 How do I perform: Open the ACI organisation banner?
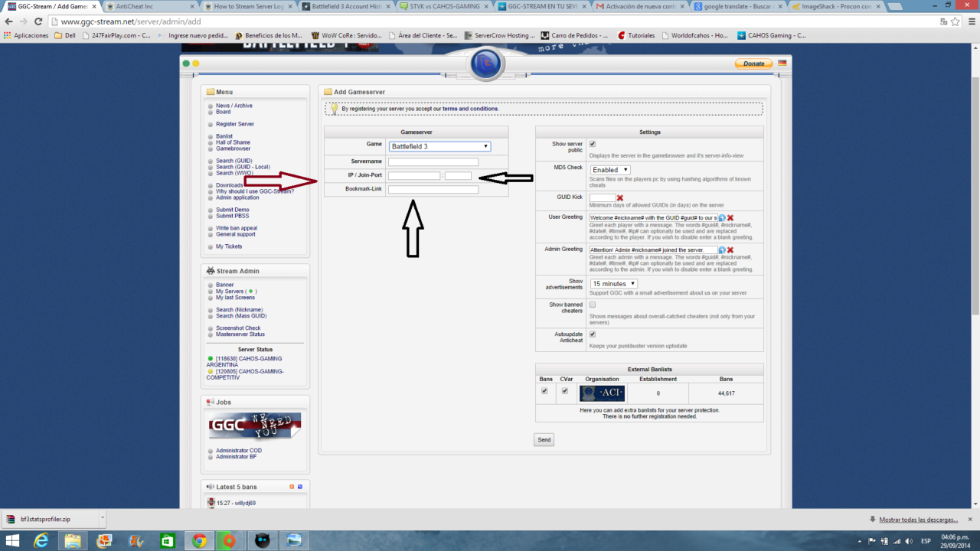[603, 393]
